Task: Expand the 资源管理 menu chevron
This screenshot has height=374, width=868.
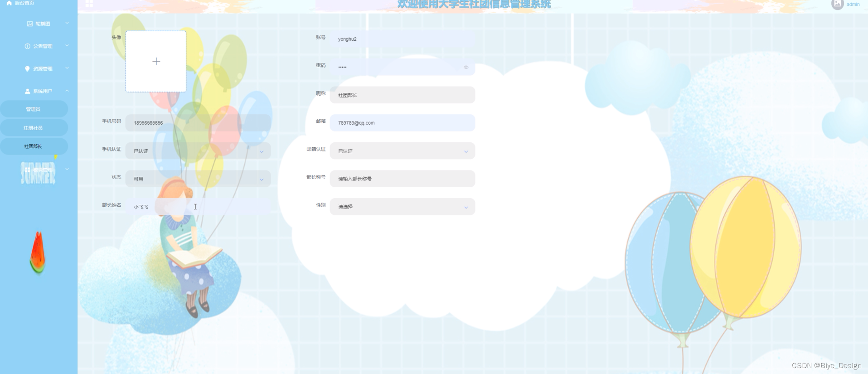Action: point(67,68)
